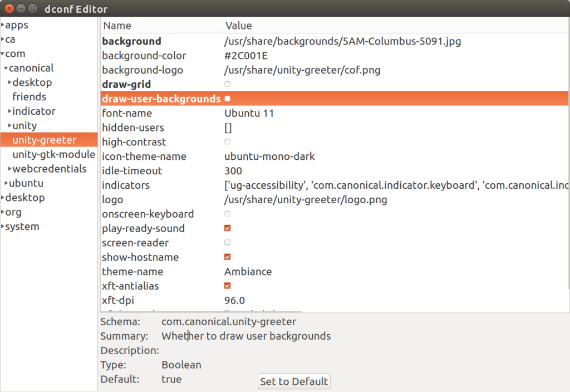Uncheck the show-hostname checkbox
The width and height of the screenshot is (570, 392).
coord(228,257)
